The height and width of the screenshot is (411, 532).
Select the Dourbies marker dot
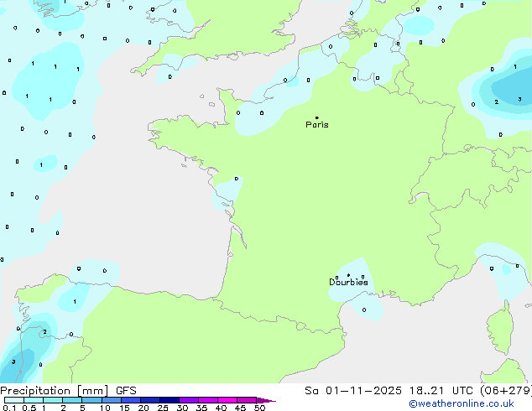(348, 275)
